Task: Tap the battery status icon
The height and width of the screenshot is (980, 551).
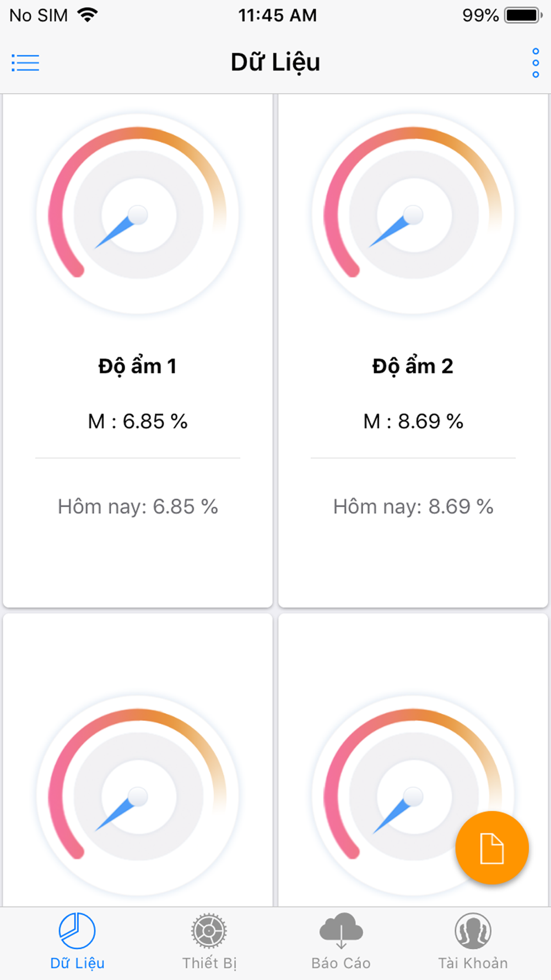Action: (x=523, y=15)
